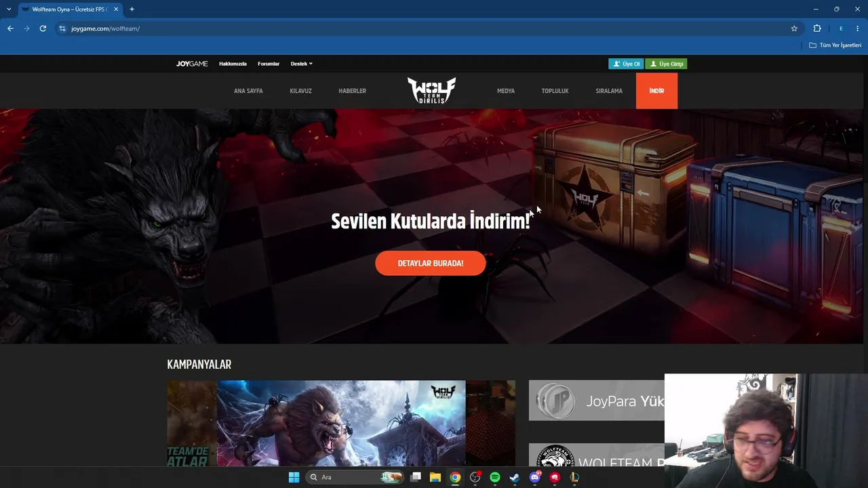The width and height of the screenshot is (868, 488).
Task: Click the Chrome taskbar icon
Action: point(455,477)
